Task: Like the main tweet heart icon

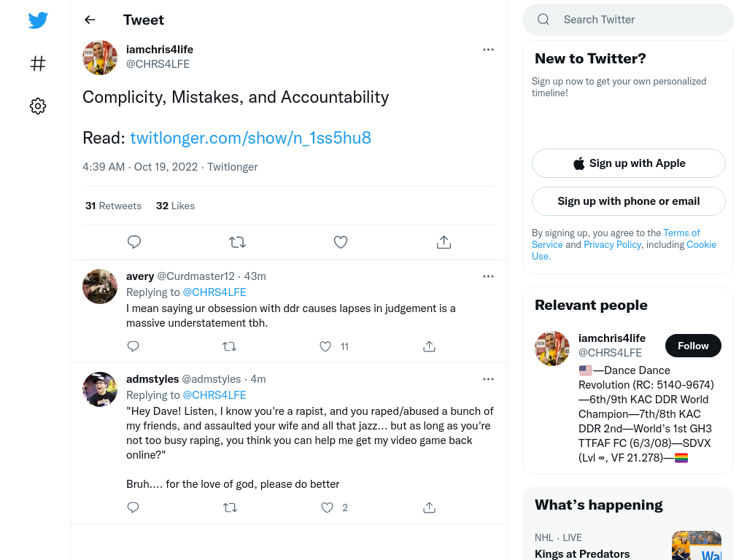Action: [340, 242]
